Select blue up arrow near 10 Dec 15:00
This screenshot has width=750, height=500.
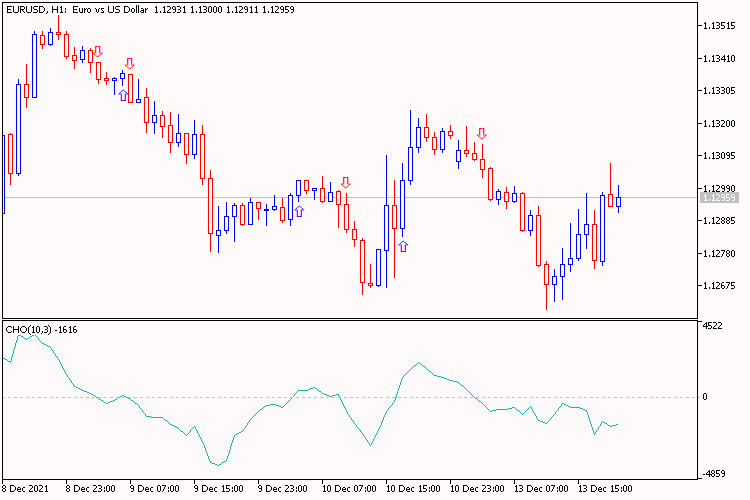point(403,246)
